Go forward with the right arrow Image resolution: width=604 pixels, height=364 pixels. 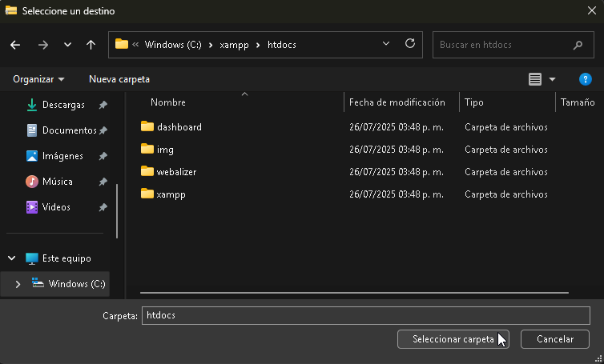tap(43, 45)
